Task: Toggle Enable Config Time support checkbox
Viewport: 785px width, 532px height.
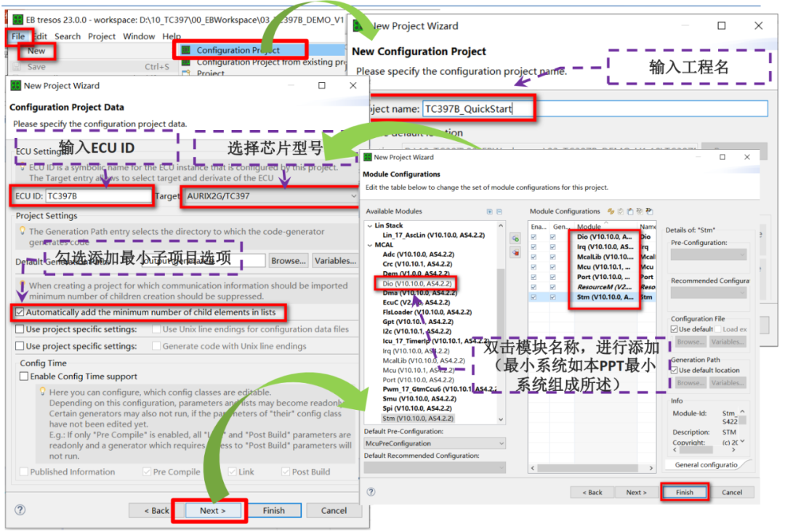Action: click(23, 376)
